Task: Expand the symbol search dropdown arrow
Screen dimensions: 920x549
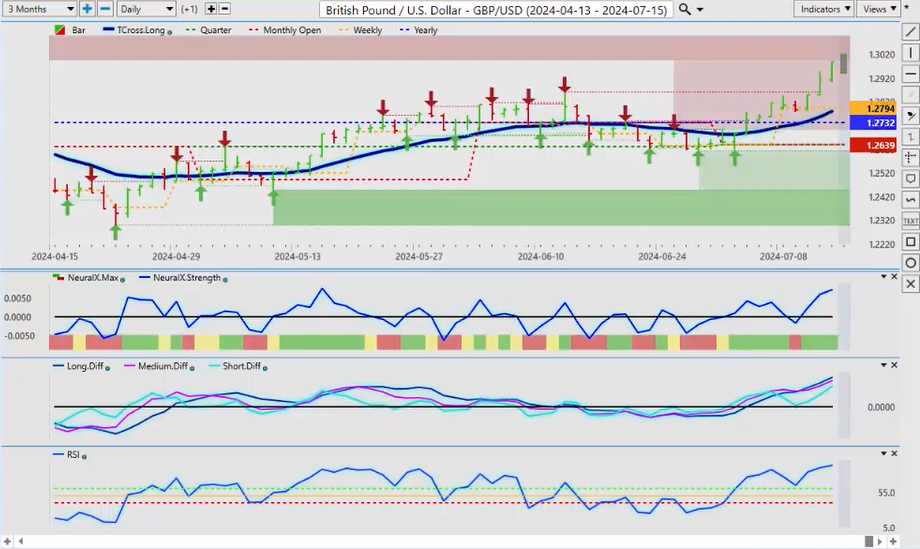Action: (x=699, y=10)
